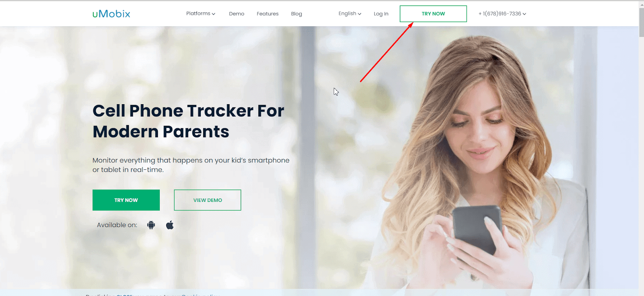Go to the Features menu item
The width and height of the screenshot is (644, 296).
(x=268, y=14)
